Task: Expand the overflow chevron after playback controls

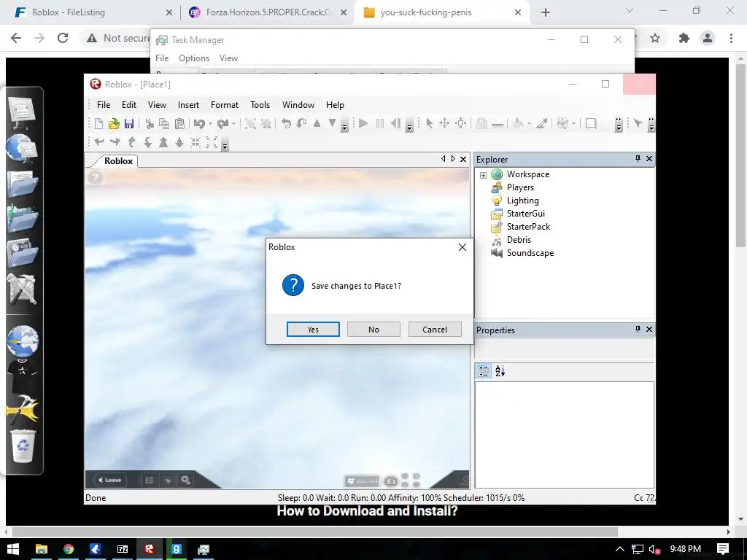Action: pyautogui.click(x=409, y=125)
